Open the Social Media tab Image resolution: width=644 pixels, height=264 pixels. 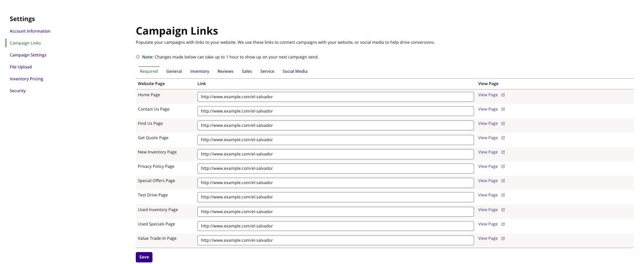(x=295, y=72)
